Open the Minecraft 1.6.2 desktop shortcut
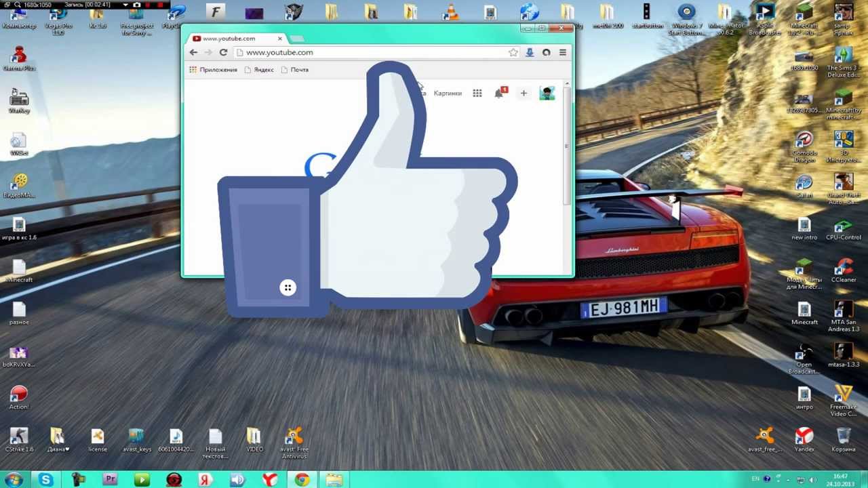The width and height of the screenshot is (868, 488). click(804, 20)
